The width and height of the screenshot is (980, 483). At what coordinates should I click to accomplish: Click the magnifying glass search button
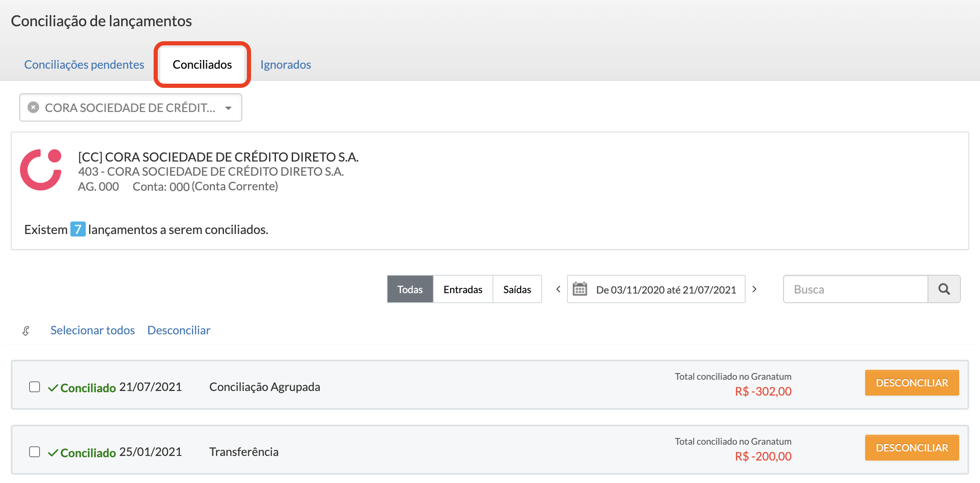944,289
